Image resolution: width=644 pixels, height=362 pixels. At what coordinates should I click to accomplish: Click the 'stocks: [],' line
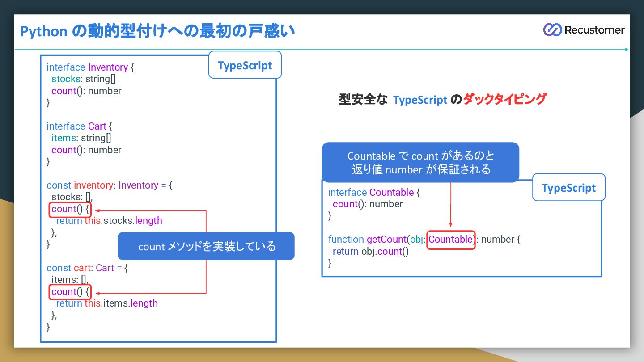point(72,197)
